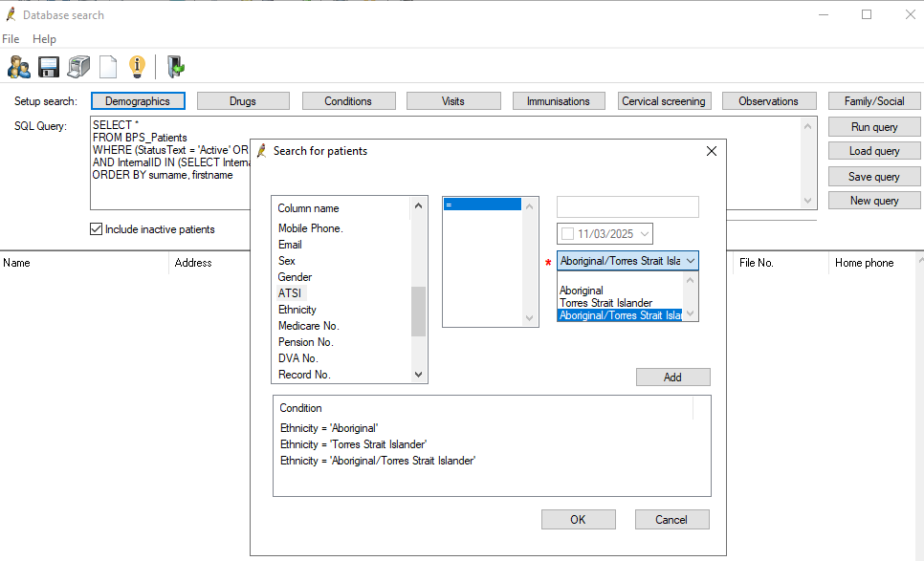The image size is (924, 561).
Task: Click the printer icon in toolbar
Action: 78,67
